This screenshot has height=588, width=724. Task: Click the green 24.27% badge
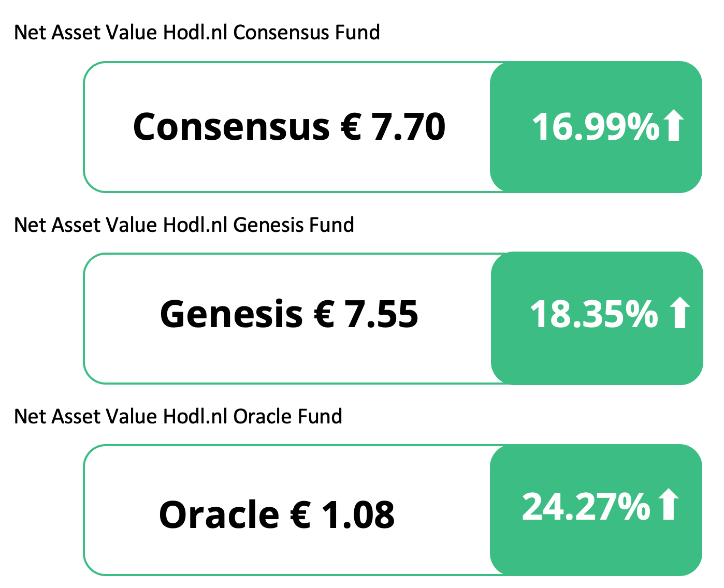coord(596,510)
